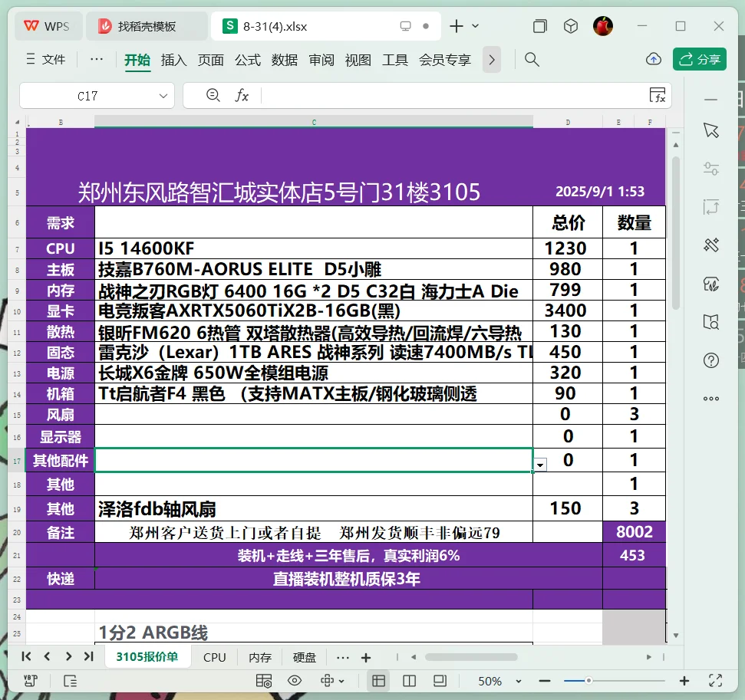Click the sidebar more options dots
This screenshot has height=700, width=745.
point(711,399)
